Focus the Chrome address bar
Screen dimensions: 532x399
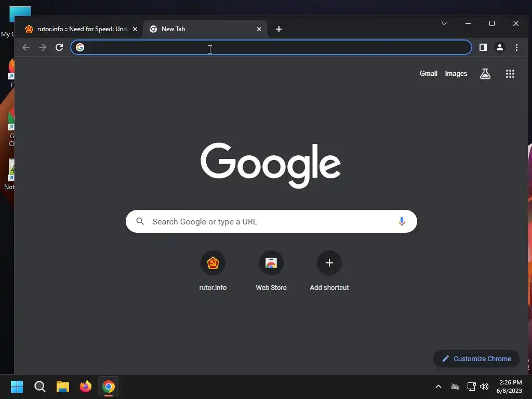271,47
